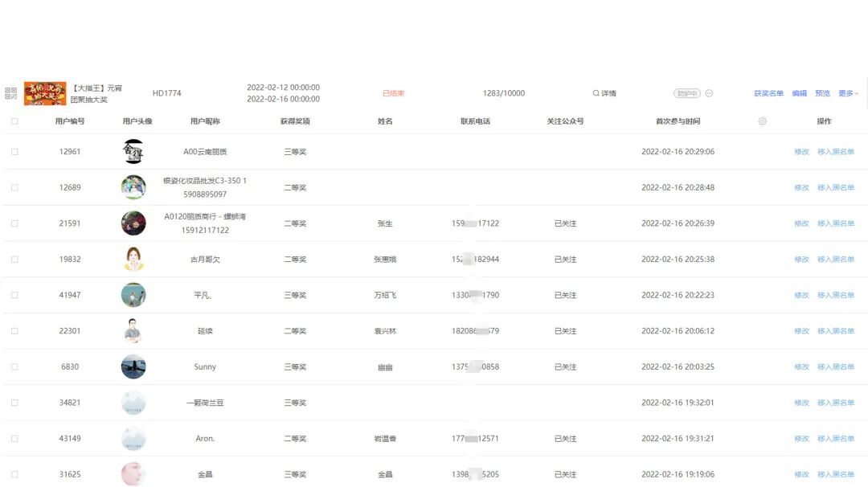This screenshot has height=487, width=868.
Task: Move user 19832 to blacklist
Action: click(x=836, y=259)
